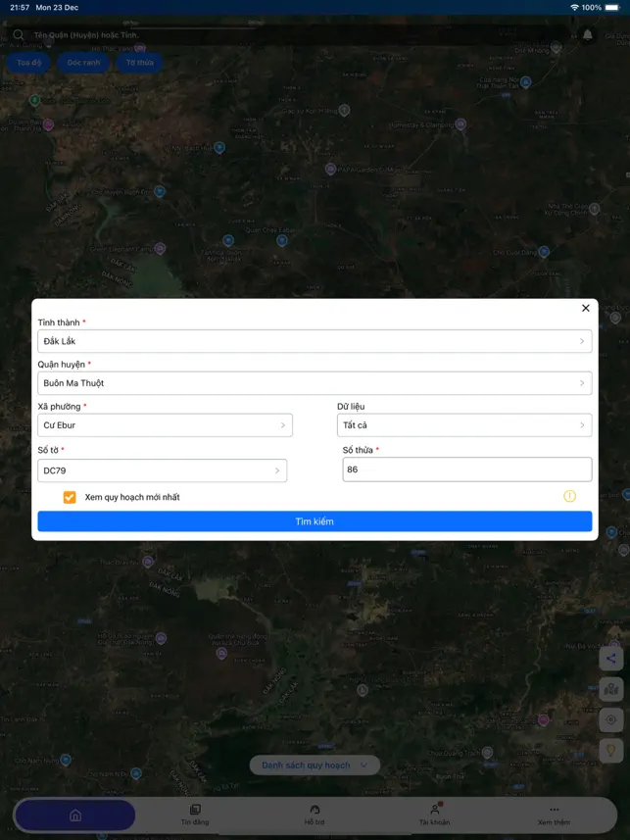
Task: Open the Hỗ trợ tab
Action: pyautogui.click(x=315, y=815)
